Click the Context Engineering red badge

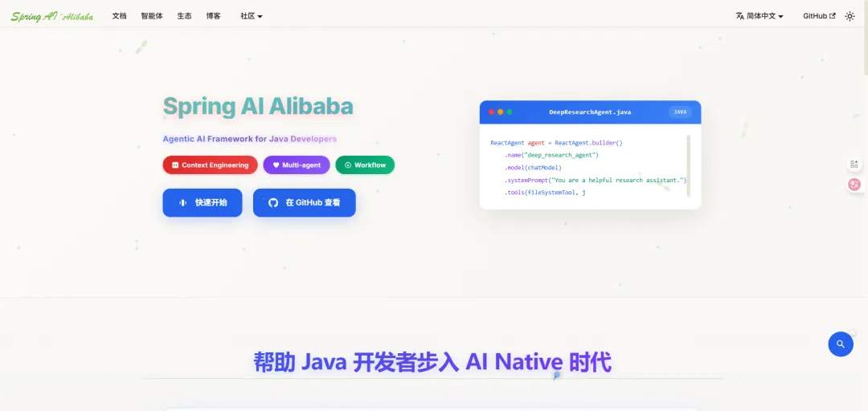(211, 165)
